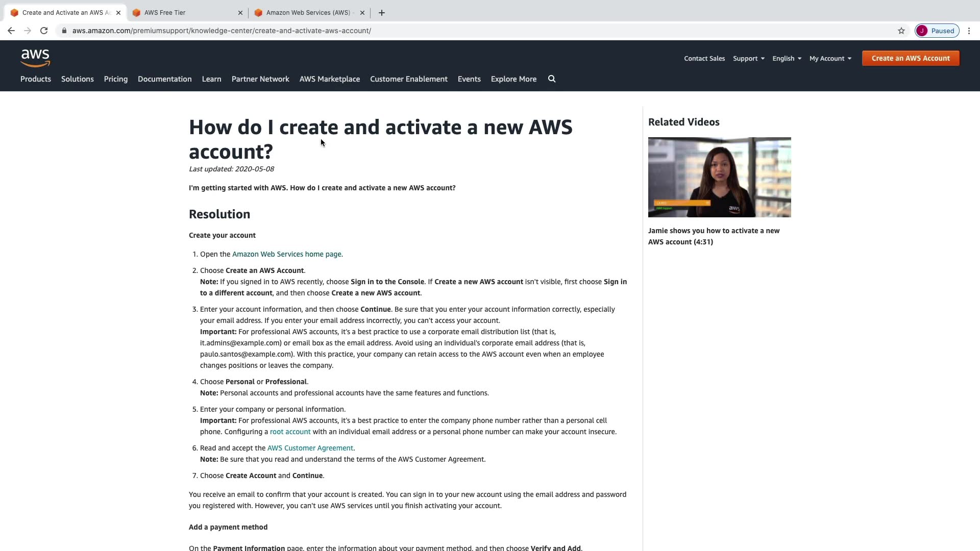Click Create an AWS Account button

(x=911, y=58)
